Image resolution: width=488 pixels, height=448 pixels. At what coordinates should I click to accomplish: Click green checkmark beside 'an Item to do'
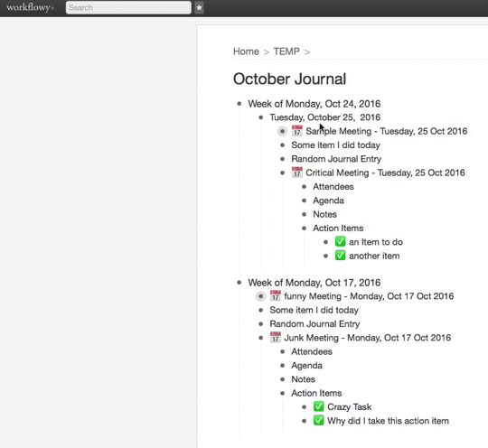pos(340,242)
